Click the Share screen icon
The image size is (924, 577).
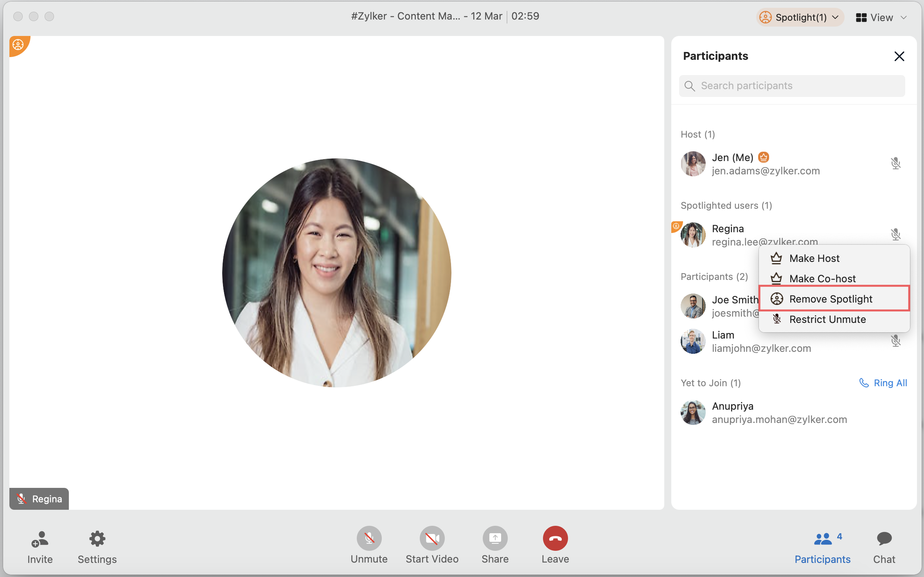coord(494,538)
